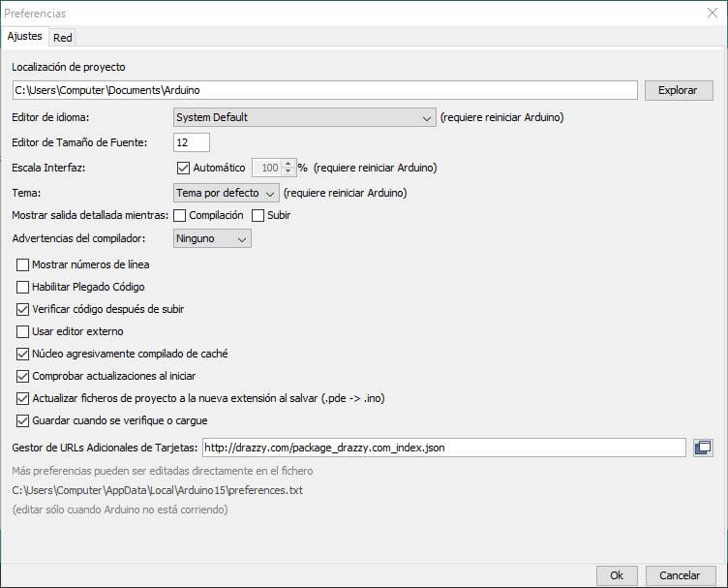The height and width of the screenshot is (588, 728).
Task: Open the preferences.txt file path link
Action: (158, 490)
